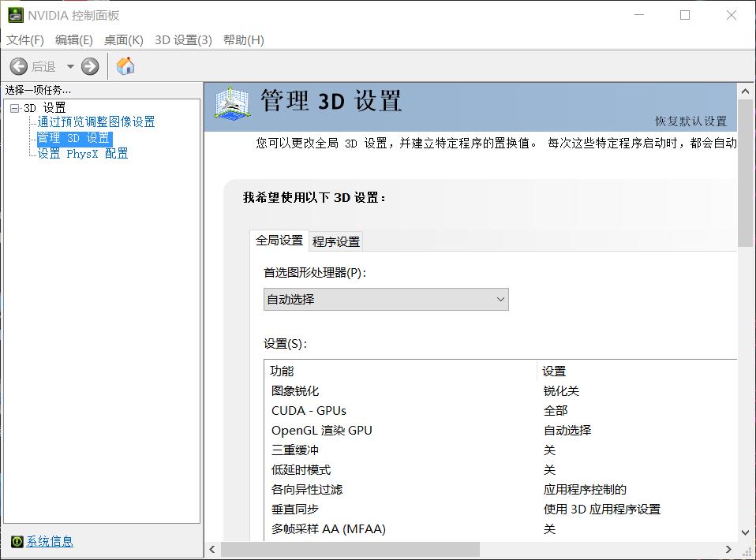Viewport: 756px width, 560px height.
Task: Click the back navigation arrow
Action: tap(18, 66)
